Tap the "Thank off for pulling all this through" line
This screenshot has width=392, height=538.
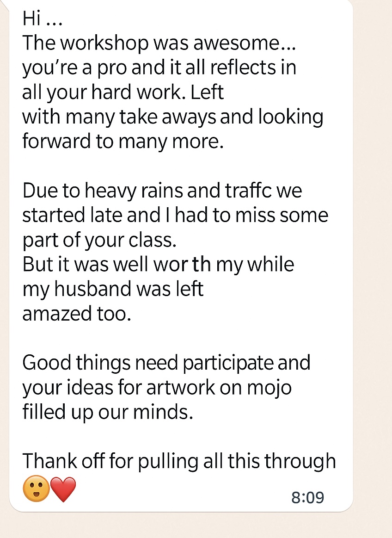(179, 461)
